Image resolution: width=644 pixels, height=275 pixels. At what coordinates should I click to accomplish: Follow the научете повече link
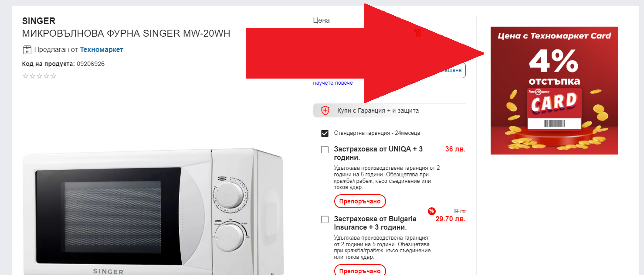(333, 83)
